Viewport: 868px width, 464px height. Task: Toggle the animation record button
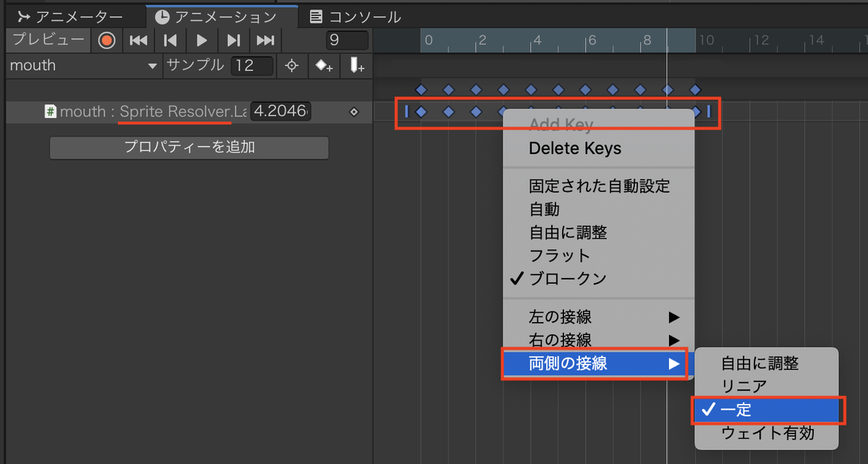click(106, 41)
